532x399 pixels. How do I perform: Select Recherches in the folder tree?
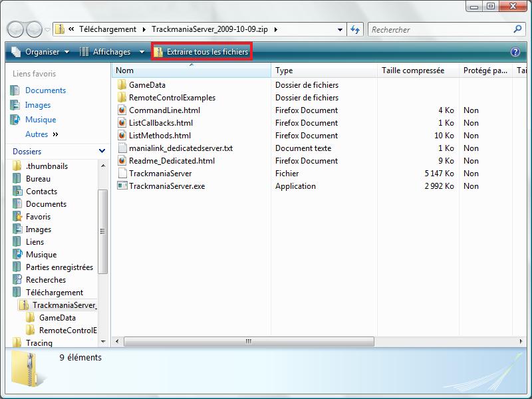point(46,279)
